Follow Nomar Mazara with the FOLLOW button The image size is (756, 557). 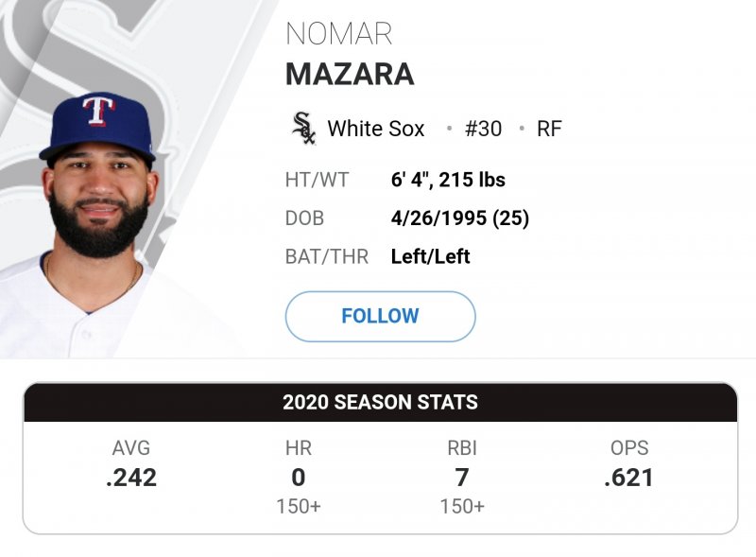[380, 316]
